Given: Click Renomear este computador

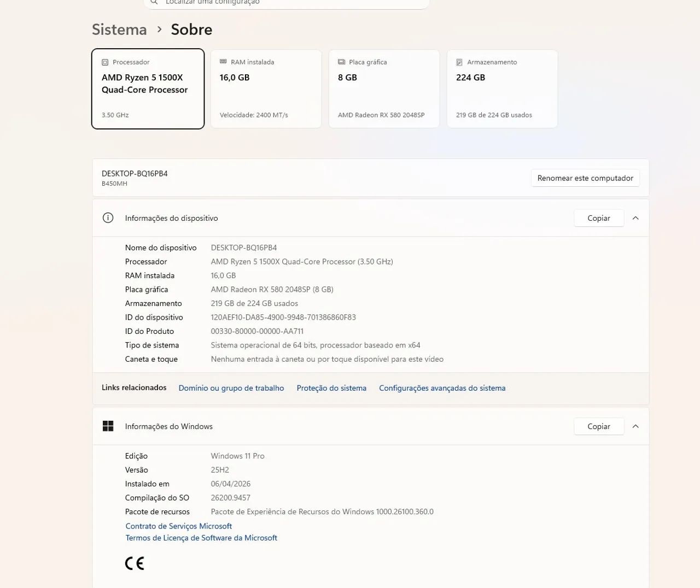Looking at the screenshot, I should click(585, 178).
